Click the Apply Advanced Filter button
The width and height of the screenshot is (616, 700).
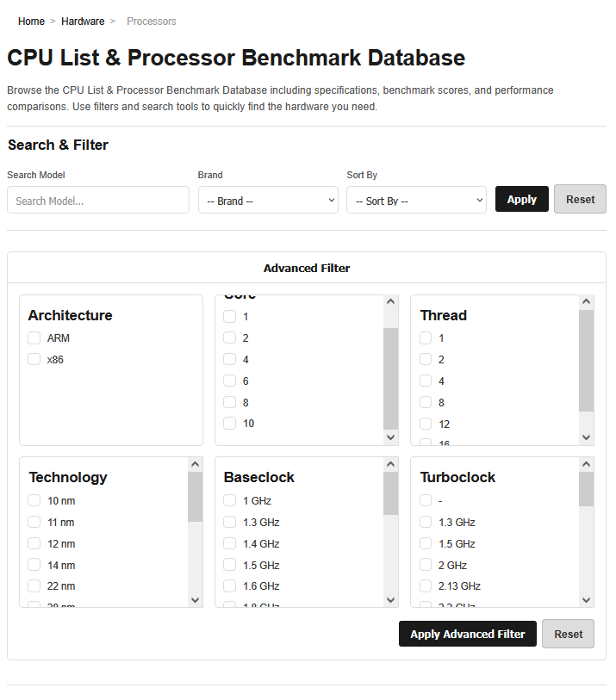pyautogui.click(x=468, y=634)
